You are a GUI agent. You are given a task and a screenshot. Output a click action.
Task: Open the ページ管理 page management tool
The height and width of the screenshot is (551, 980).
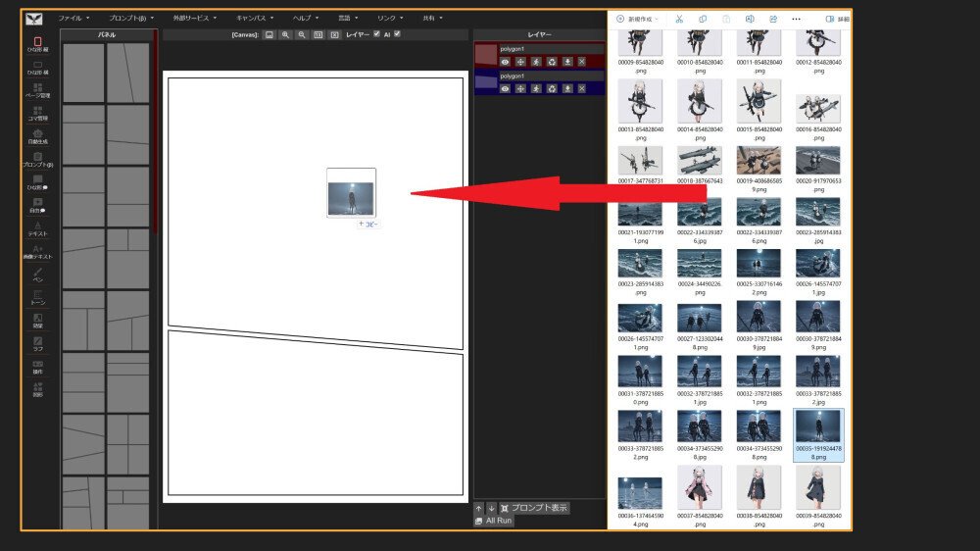tap(37, 90)
